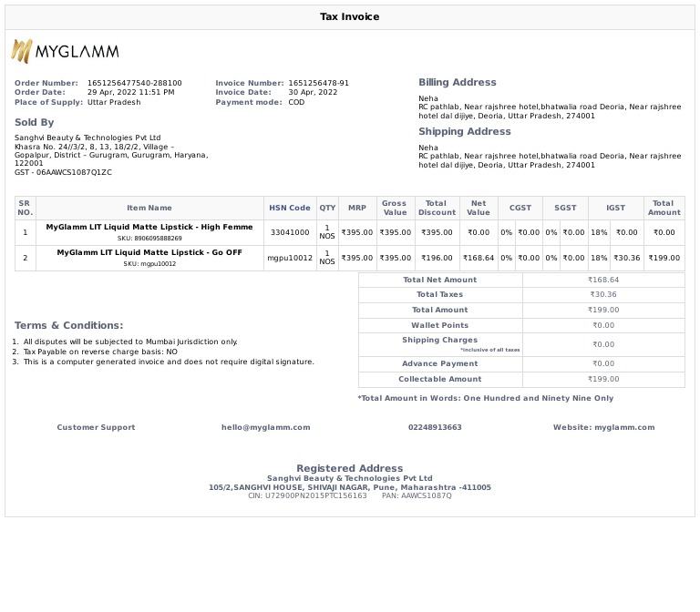Image resolution: width=700 pixels, height=612 pixels.
Task: Click IGST amount ₹30.36 in item row
Action: [x=626, y=258]
